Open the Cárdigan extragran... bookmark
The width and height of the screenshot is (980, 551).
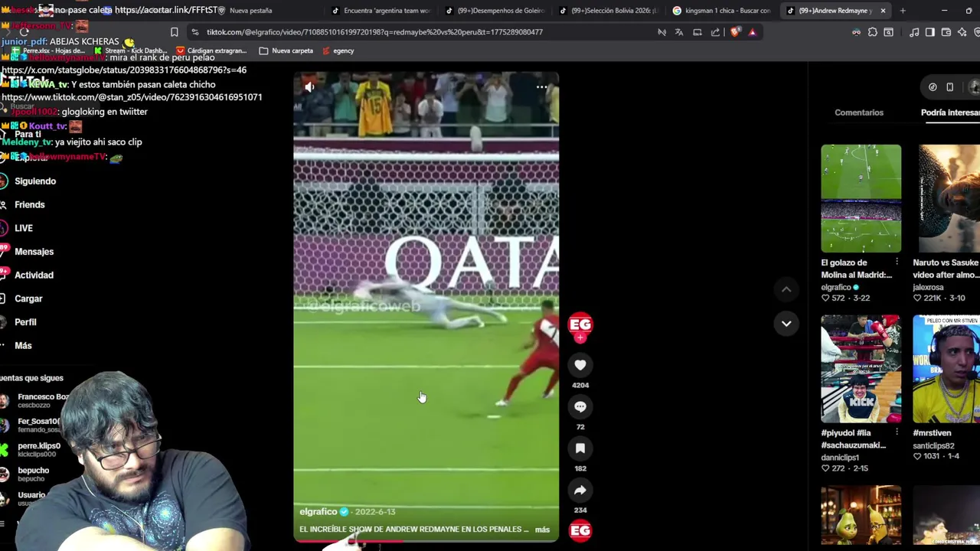[x=211, y=51]
